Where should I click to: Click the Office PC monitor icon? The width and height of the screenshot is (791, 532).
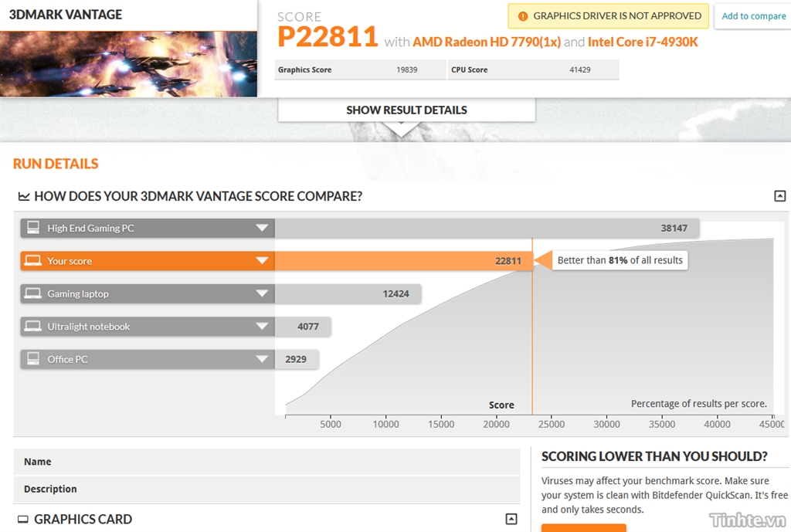33,358
